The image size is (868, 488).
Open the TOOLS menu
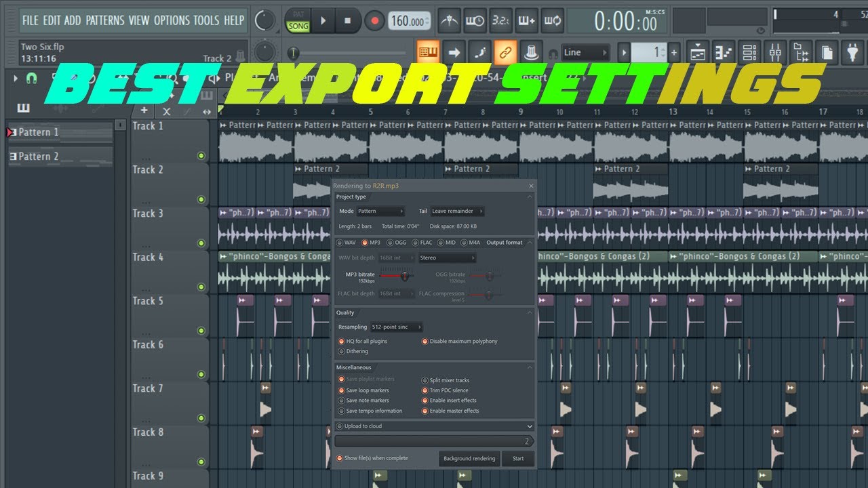tap(207, 20)
